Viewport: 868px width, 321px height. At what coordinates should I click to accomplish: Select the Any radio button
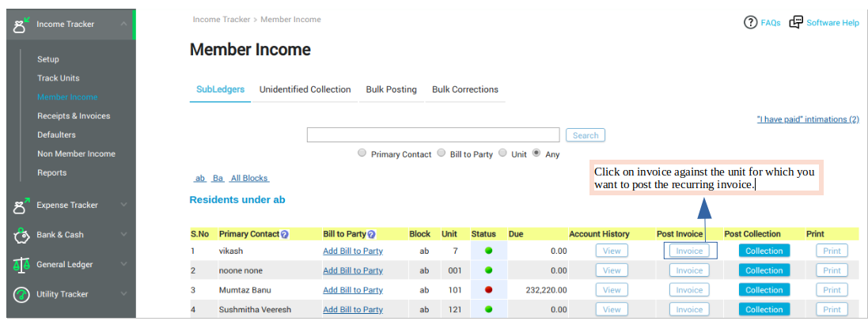click(536, 153)
